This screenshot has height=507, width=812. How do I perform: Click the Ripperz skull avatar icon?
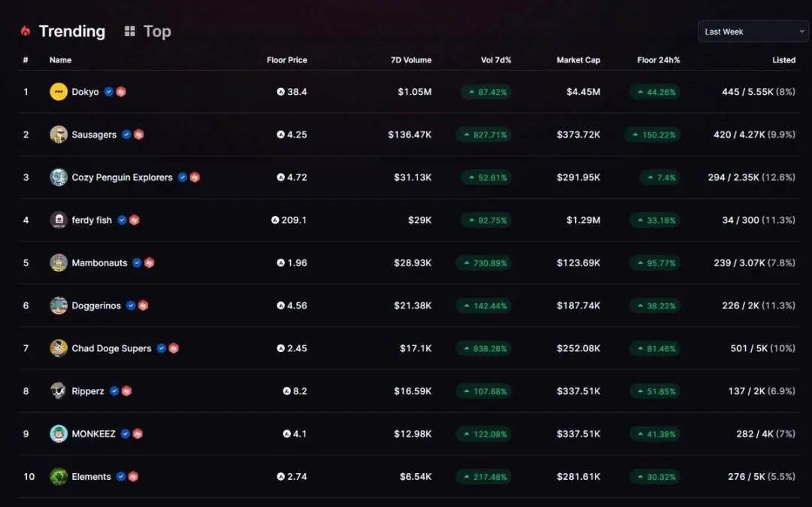(x=58, y=391)
